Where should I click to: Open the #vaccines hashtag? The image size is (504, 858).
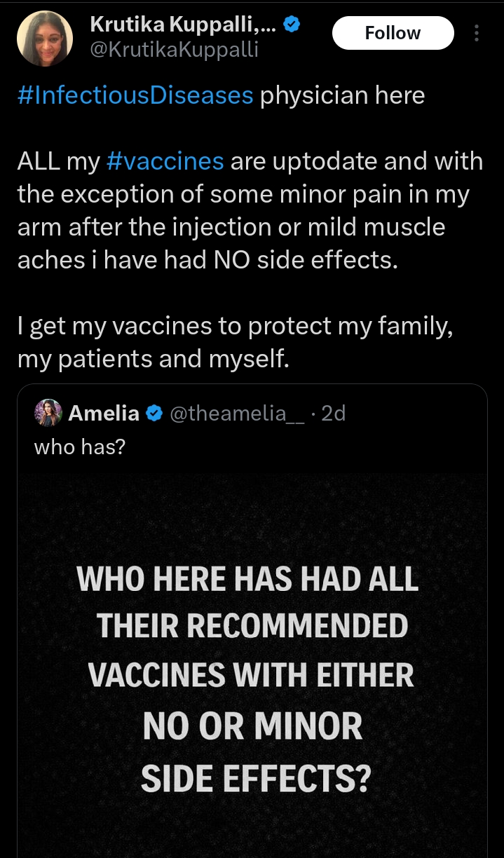(x=165, y=161)
